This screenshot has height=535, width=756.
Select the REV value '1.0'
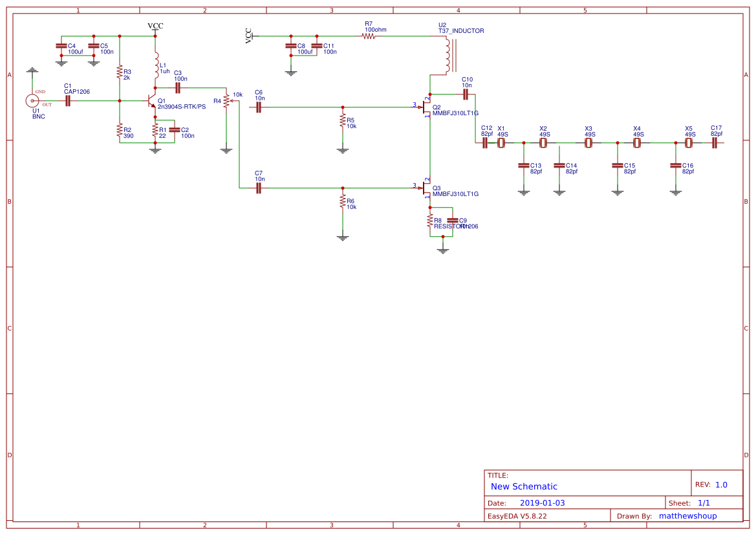click(721, 485)
